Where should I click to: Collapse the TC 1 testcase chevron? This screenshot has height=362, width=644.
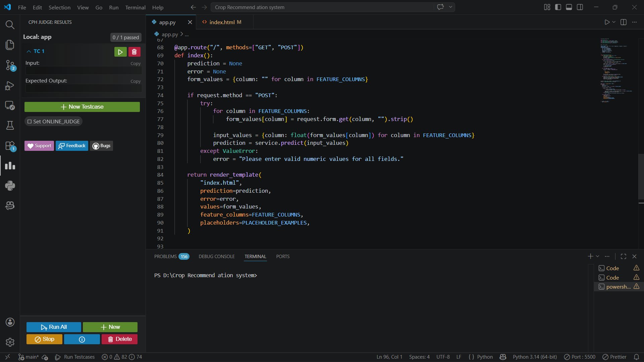tap(29, 51)
